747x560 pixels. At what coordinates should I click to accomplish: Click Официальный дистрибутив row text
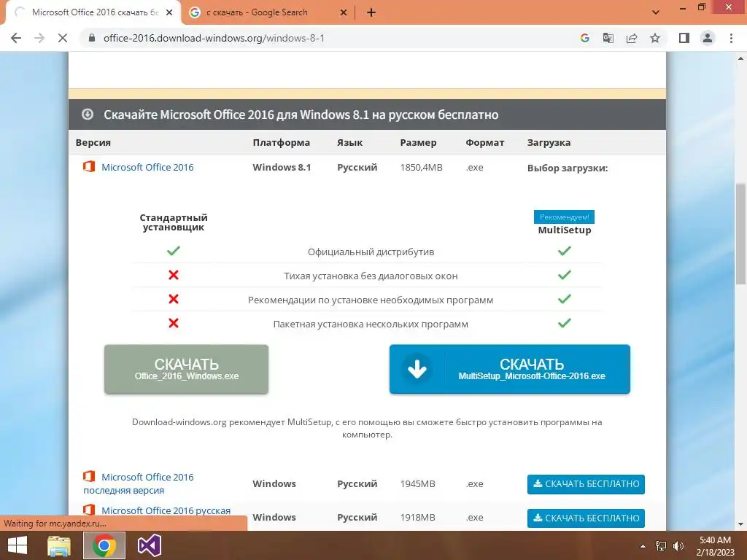pos(371,252)
